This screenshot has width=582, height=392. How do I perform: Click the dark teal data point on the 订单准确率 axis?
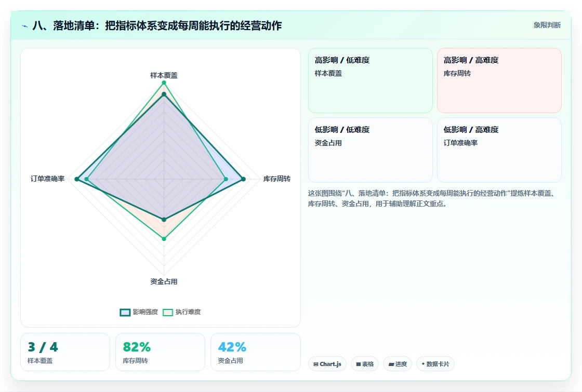click(77, 179)
